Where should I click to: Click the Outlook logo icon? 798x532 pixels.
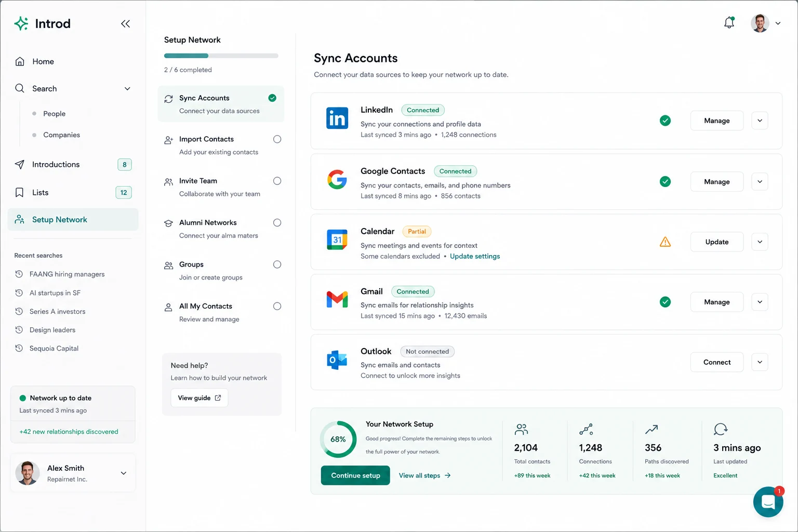click(x=337, y=360)
